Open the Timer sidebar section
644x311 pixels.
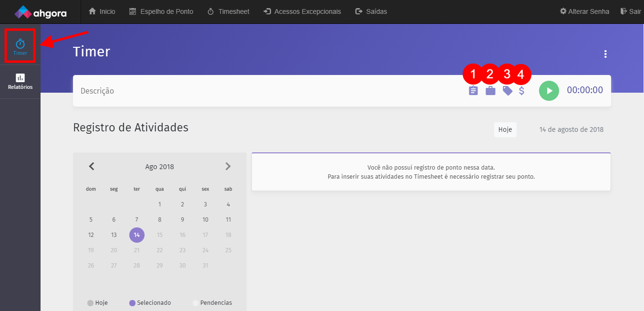pos(20,46)
